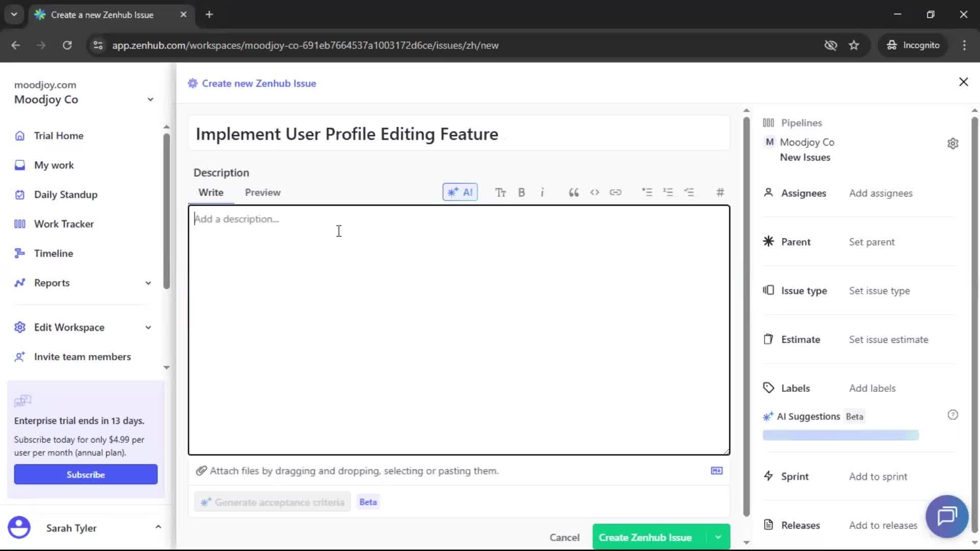Create a numbered list from the toolbar

(x=669, y=192)
